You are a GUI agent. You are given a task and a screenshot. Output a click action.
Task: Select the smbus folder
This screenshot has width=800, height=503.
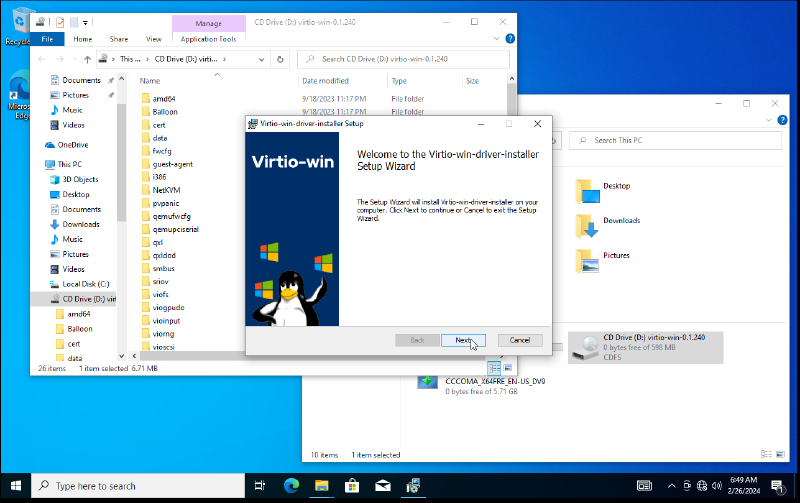[163, 268]
